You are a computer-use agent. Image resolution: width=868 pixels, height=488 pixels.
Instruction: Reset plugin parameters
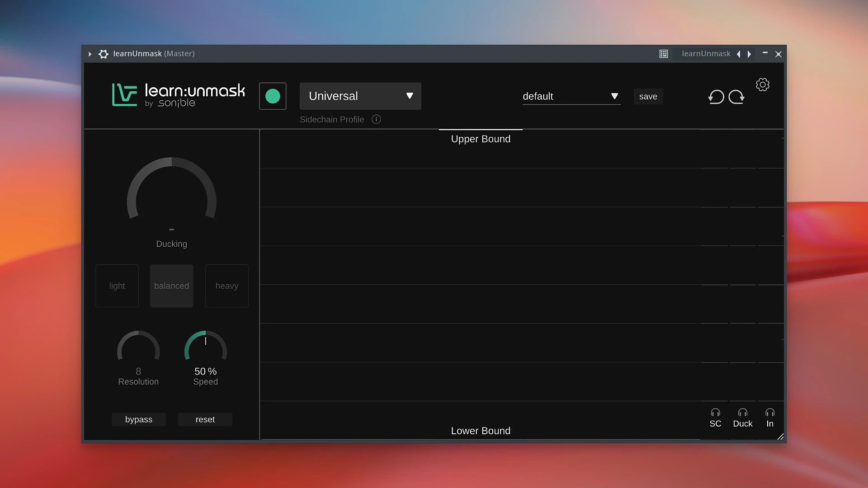[205, 419]
